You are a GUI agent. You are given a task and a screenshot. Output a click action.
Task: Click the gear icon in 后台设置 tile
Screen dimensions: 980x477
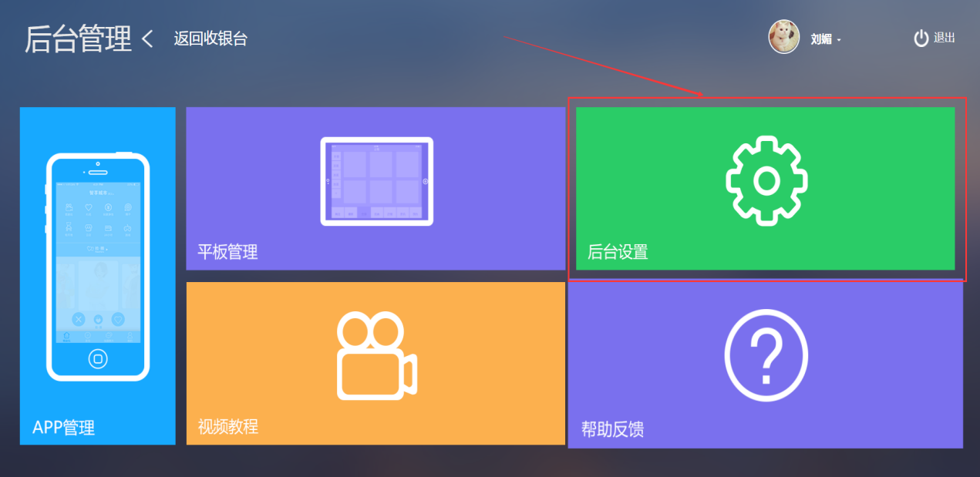click(766, 180)
